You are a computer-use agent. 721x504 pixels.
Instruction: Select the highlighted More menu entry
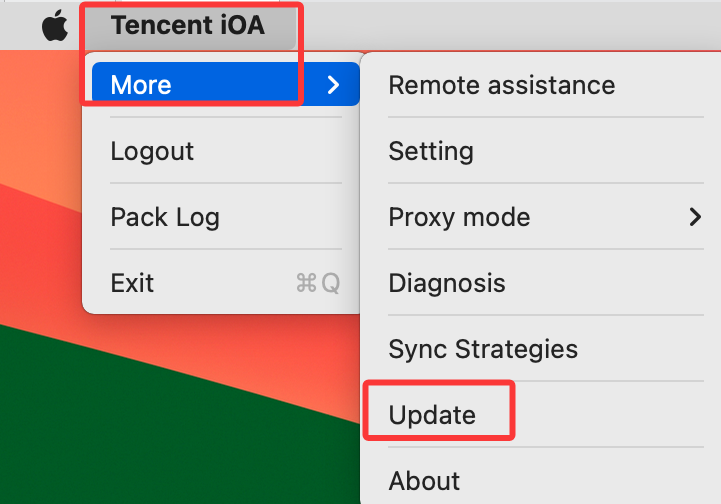[x=225, y=84]
